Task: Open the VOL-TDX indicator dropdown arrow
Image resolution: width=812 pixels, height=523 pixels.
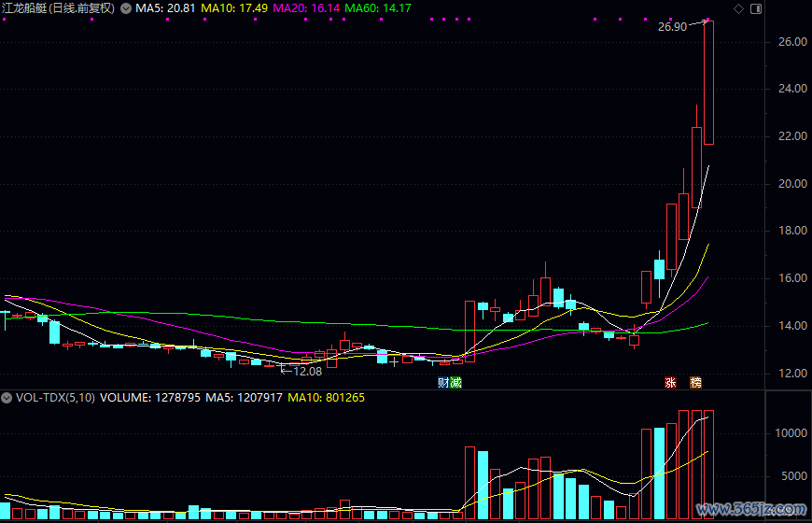Action: coord(7,397)
